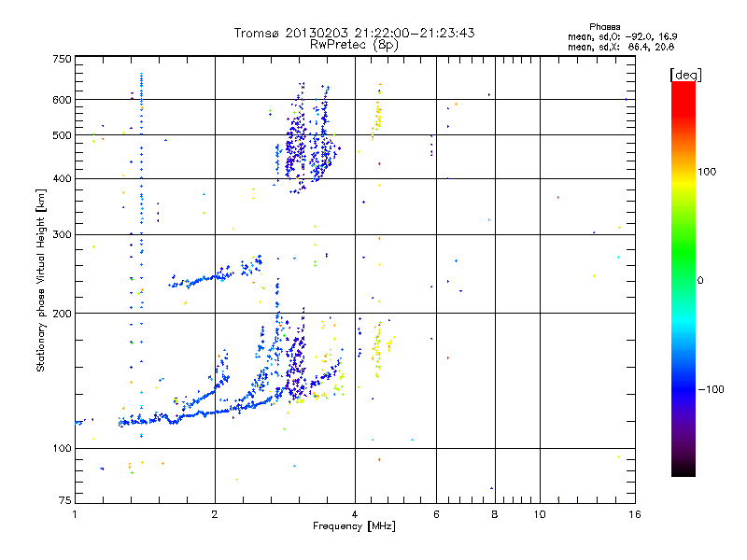
Task: Click the plot title 'Tromsø 20130203 21:22:00-21:23:43'
Action: click(355, 33)
